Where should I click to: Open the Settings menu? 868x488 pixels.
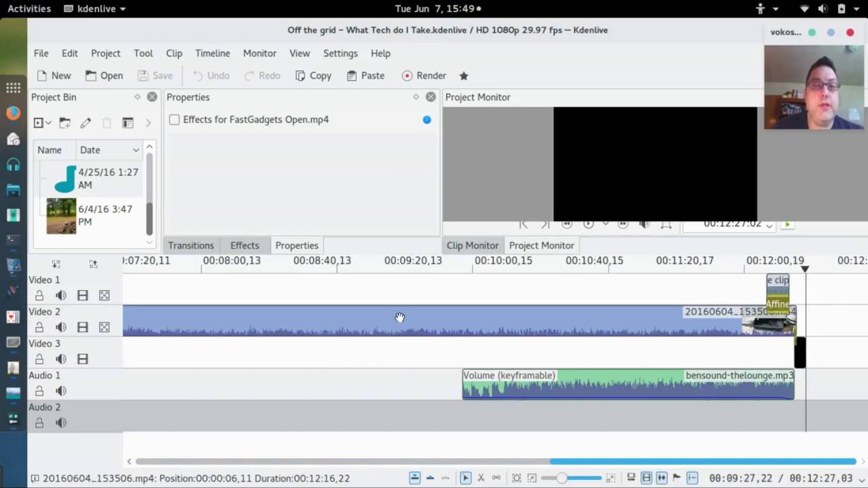[340, 54]
